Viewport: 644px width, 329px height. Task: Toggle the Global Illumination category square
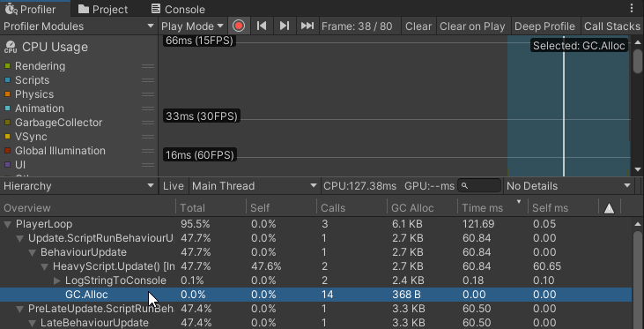pos(7,151)
